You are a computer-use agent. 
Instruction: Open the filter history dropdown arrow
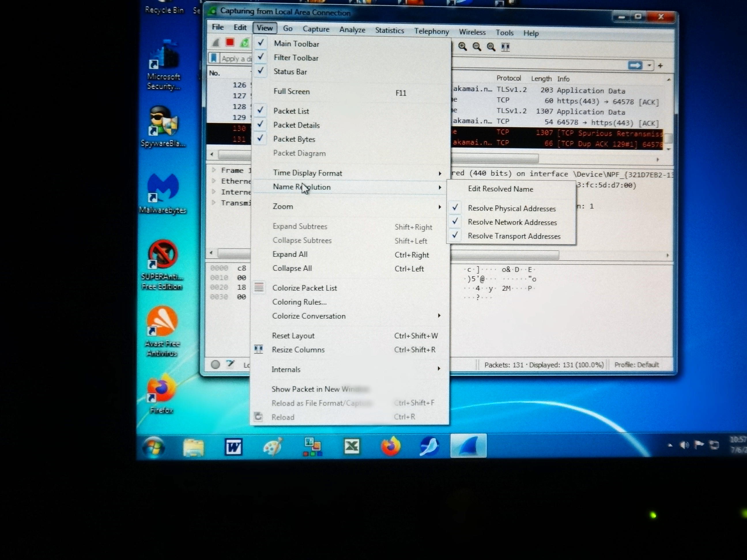pos(649,65)
